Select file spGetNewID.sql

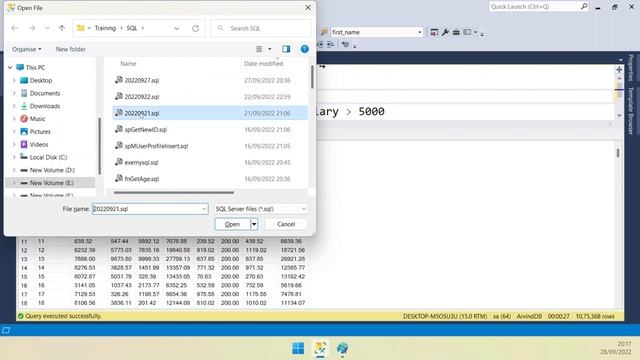click(x=210, y=129)
